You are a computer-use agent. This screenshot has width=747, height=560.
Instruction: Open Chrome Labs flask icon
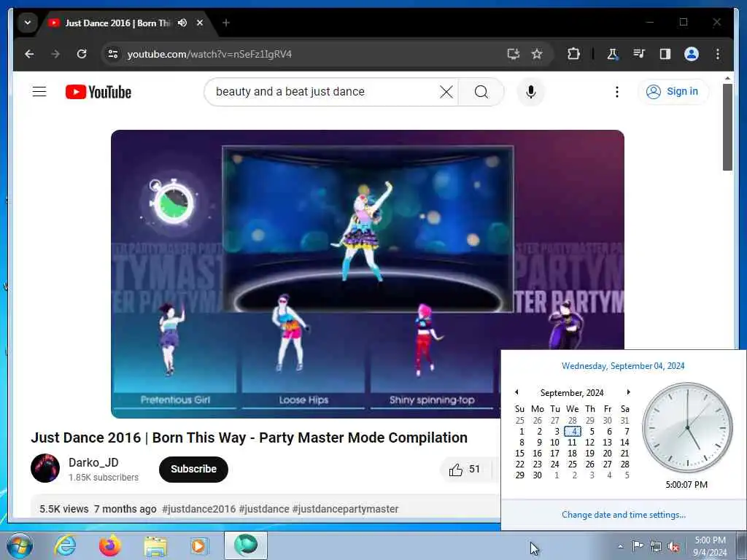pyautogui.click(x=612, y=54)
